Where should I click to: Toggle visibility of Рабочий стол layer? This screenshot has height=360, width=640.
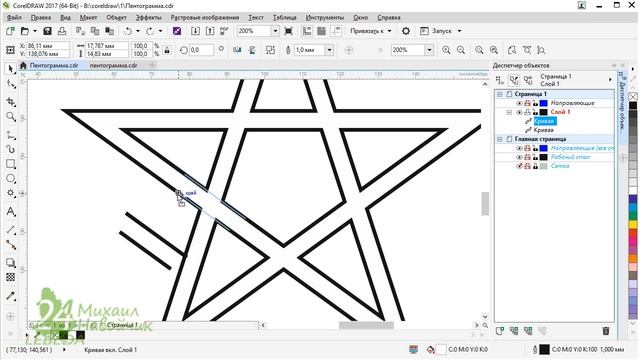(519, 157)
